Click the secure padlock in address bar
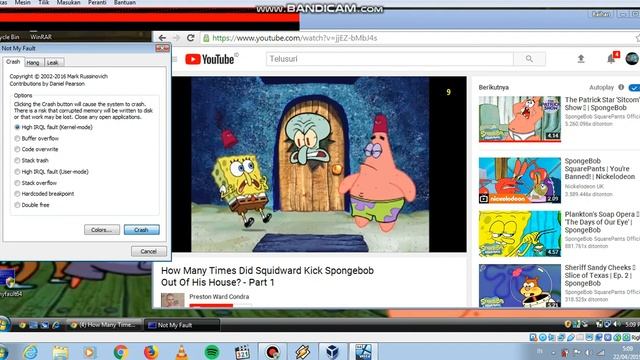The height and width of the screenshot is (360, 640). pos(206,38)
